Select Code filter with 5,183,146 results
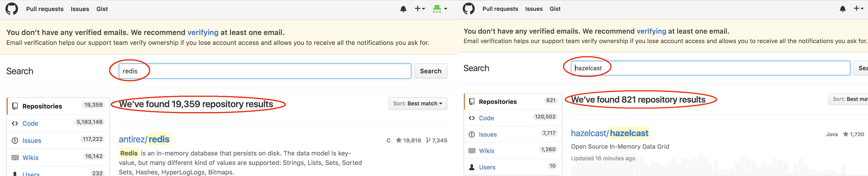The image size is (868, 176). pos(58,123)
